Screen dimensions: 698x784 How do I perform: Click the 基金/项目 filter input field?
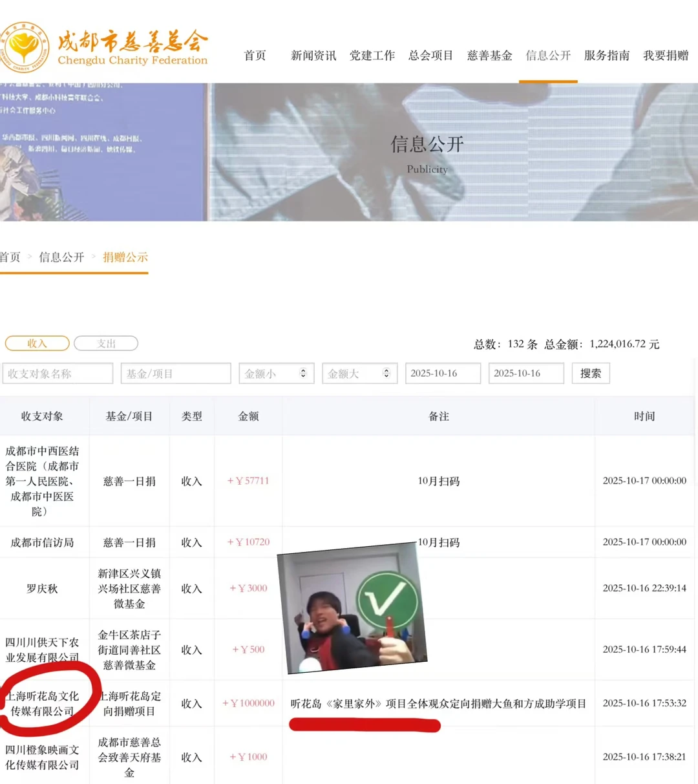[x=175, y=373]
